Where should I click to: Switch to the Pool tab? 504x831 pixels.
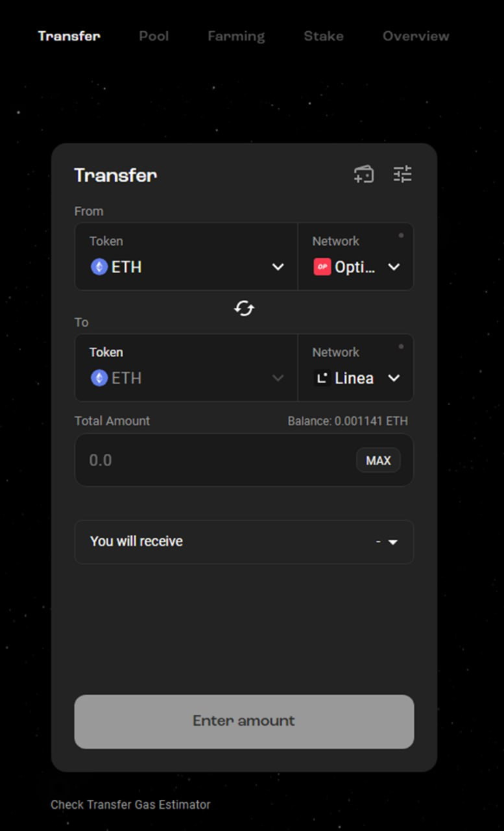coord(154,36)
